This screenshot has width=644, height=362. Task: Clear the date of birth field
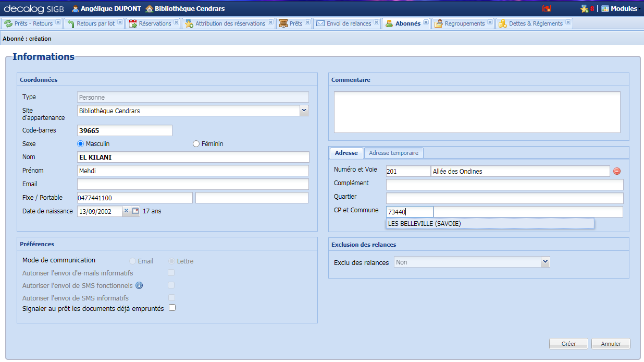pos(126,211)
